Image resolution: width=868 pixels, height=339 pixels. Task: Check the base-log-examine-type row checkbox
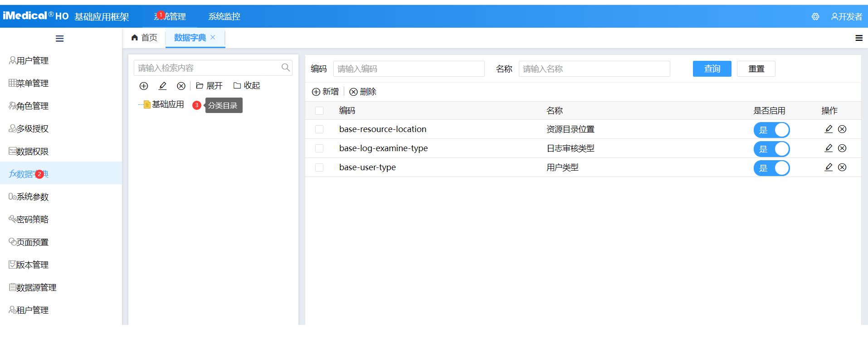[x=319, y=148]
